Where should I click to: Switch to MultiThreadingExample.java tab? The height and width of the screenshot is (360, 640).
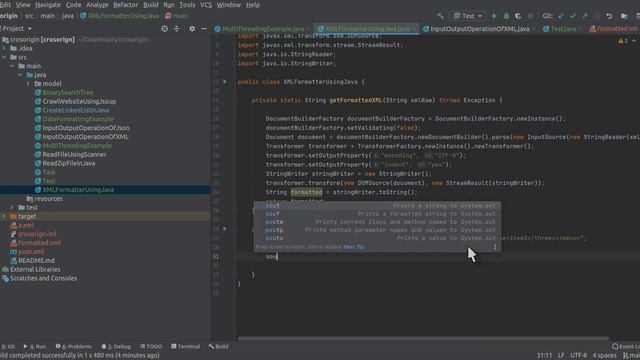263,29
